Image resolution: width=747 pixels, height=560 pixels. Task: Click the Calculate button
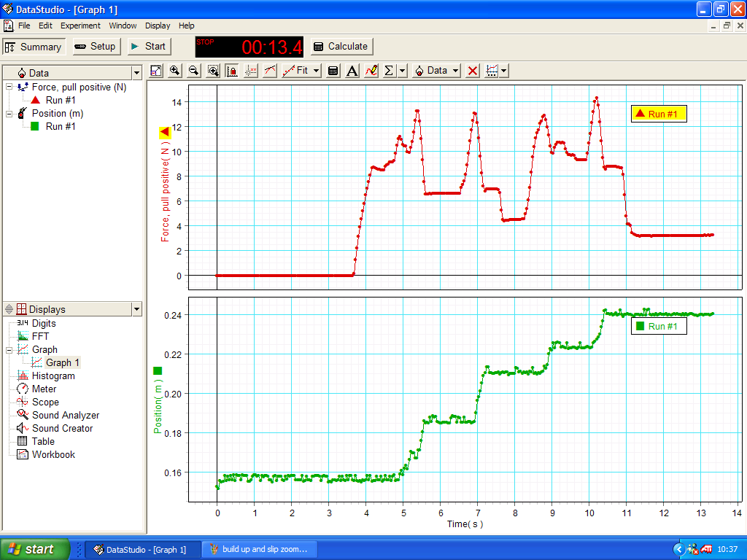tap(341, 47)
